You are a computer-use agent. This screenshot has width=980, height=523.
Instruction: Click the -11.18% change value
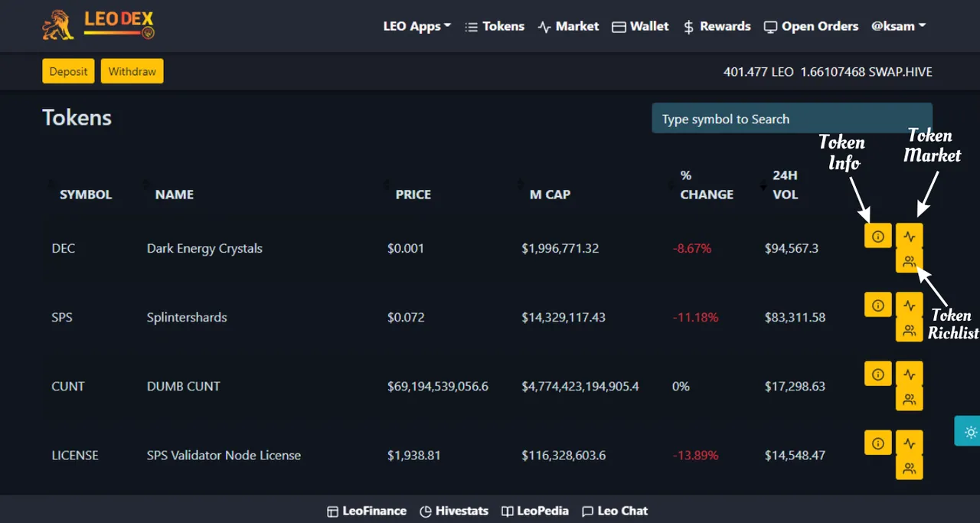point(695,317)
